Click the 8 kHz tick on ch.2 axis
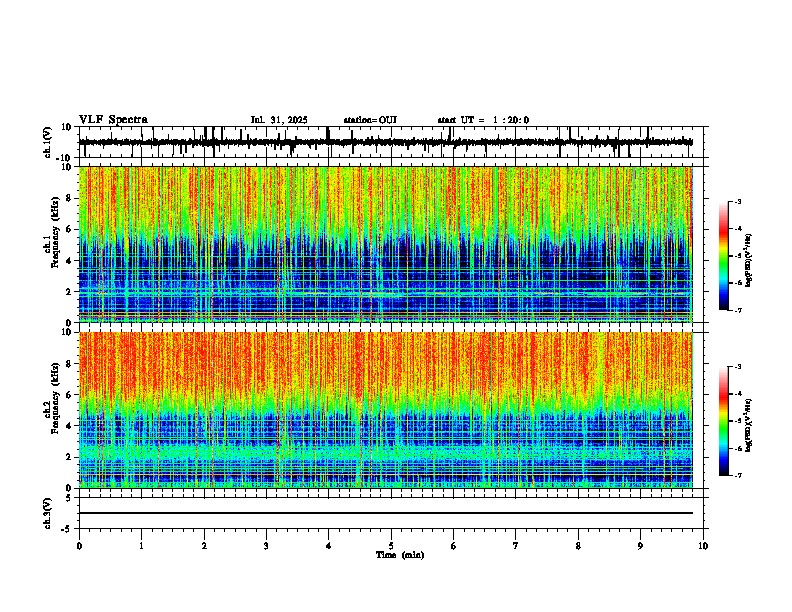Viewport: 792px width, 612px height. 69,364
